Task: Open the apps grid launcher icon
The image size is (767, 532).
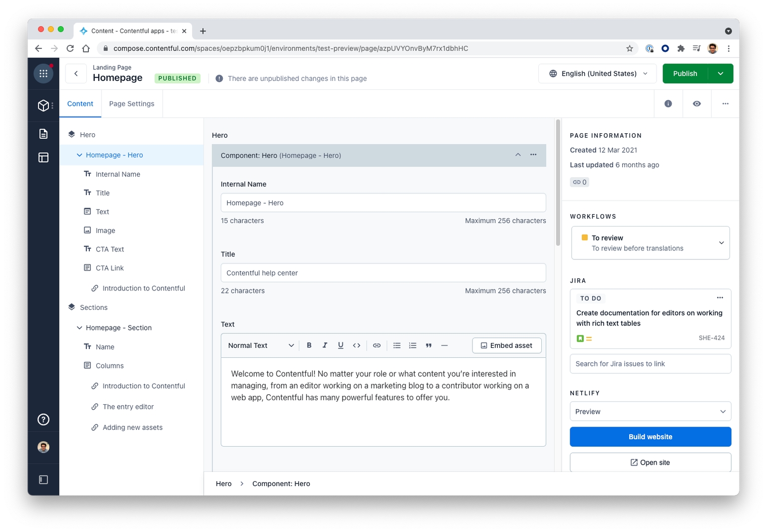Action: click(43, 73)
